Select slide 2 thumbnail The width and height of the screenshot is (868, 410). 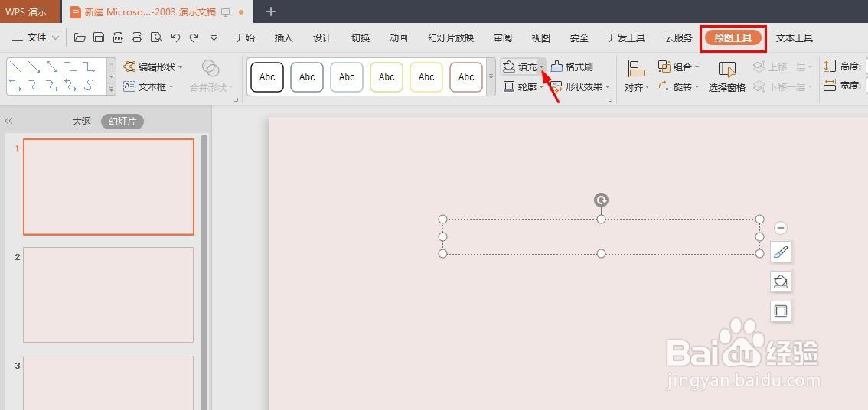click(x=109, y=295)
